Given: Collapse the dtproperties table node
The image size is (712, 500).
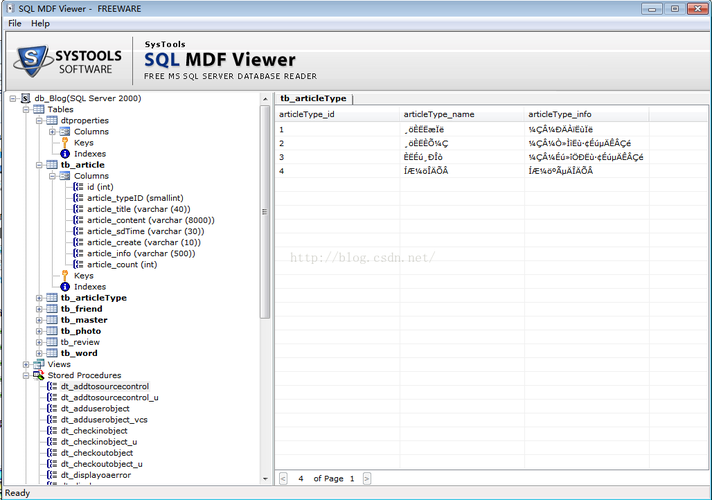Looking at the screenshot, I should coord(39,120).
